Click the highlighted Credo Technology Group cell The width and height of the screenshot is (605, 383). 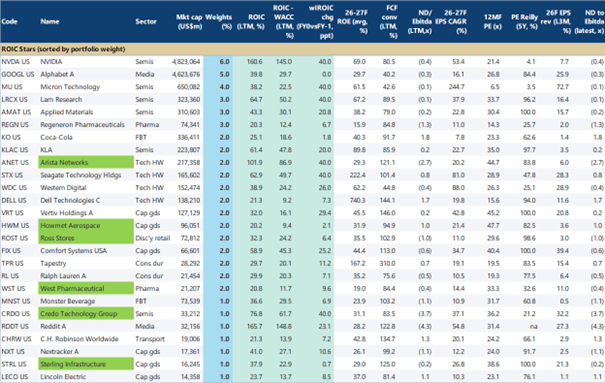pyautogui.click(x=86, y=314)
